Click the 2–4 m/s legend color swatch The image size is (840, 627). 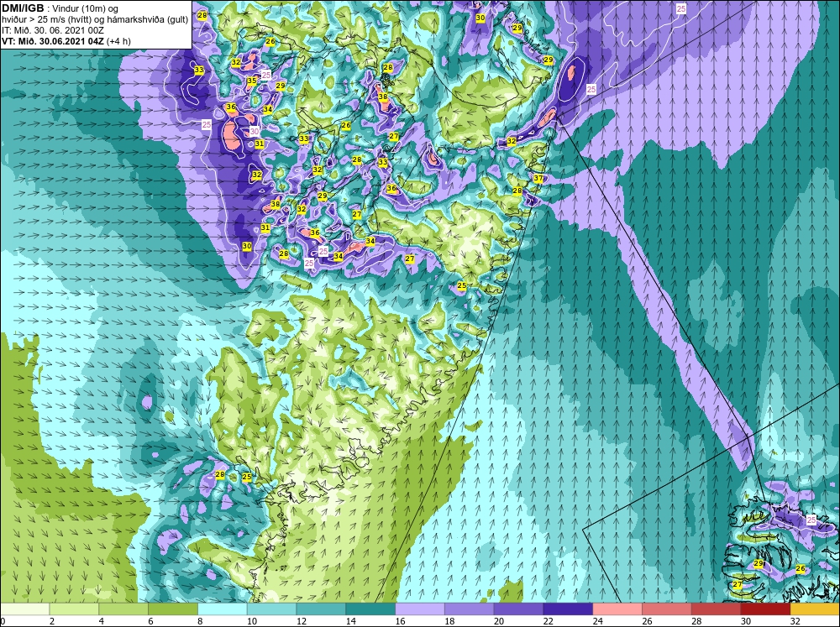coord(74,609)
